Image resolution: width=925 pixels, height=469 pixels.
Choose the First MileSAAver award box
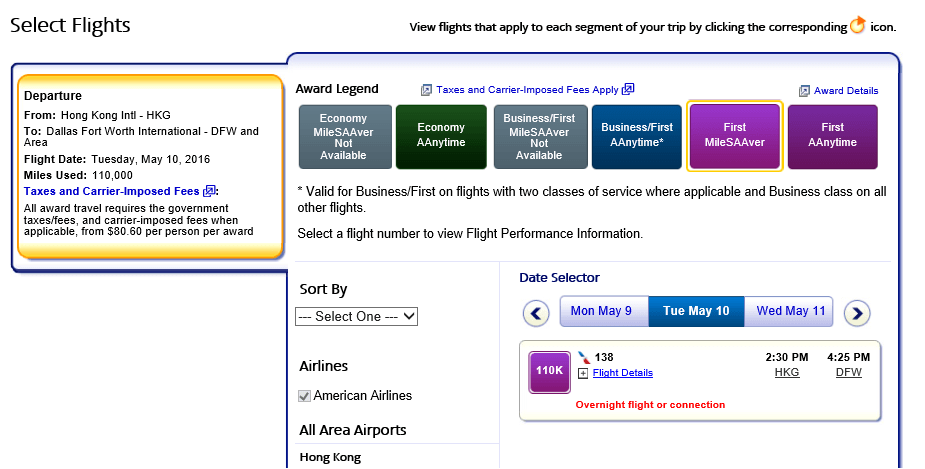pyautogui.click(x=734, y=136)
